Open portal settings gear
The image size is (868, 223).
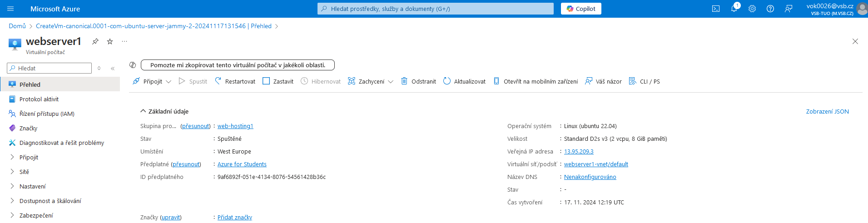(x=752, y=9)
